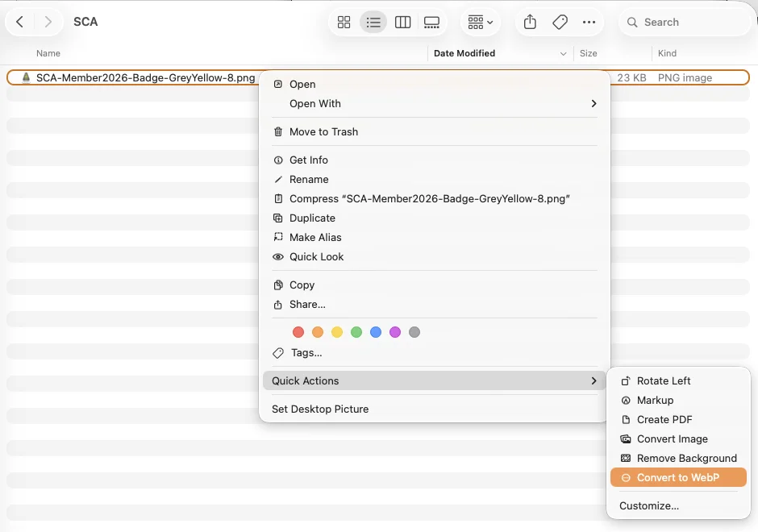758x532 pixels.
Task: Choose Set Desktop Picture
Action: (x=319, y=409)
